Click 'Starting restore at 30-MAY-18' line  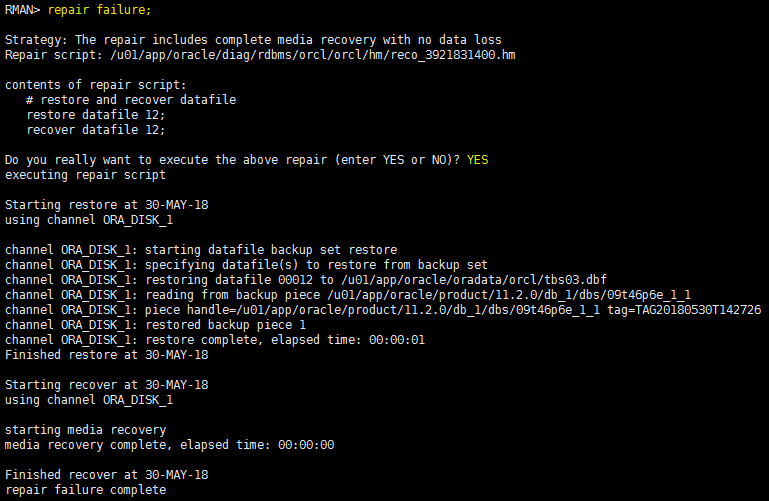(106, 205)
